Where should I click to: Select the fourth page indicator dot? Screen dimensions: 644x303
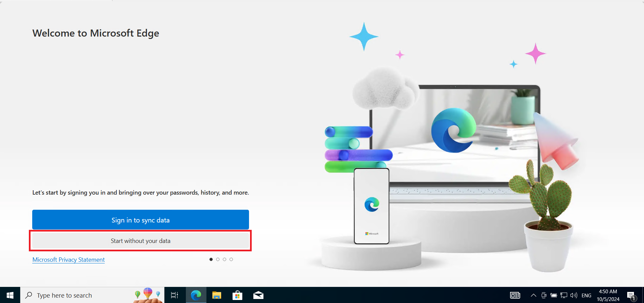[x=231, y=259]
